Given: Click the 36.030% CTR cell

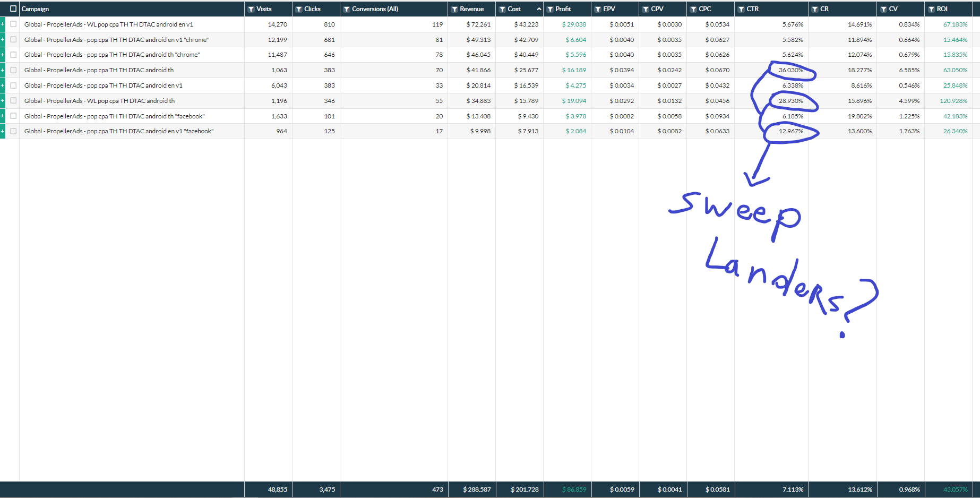Looking at the screenshot, I should 790,70.
